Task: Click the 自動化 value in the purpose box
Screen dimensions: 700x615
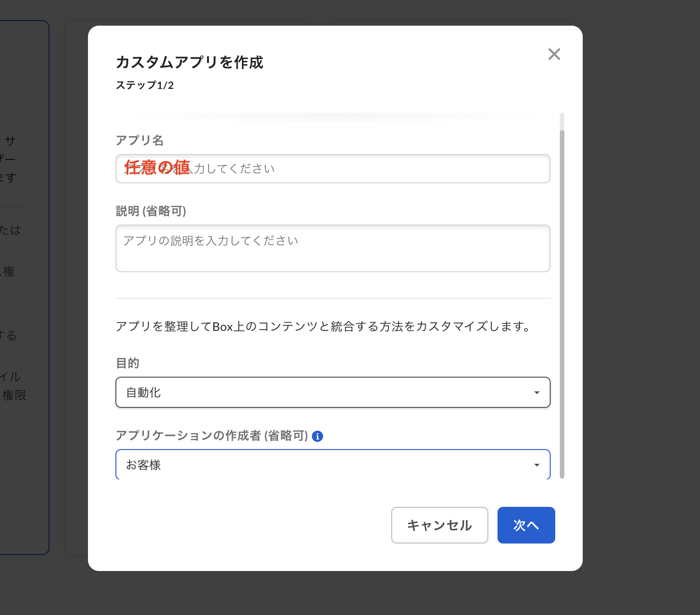Action: click(x=143, y=392)
